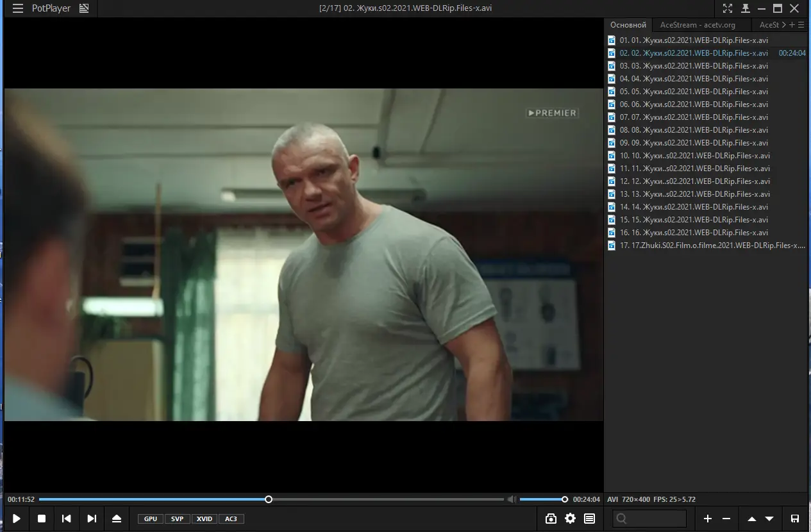
Task: Select playlist entry 12. 12. Жуки
Action: point(706,181)
